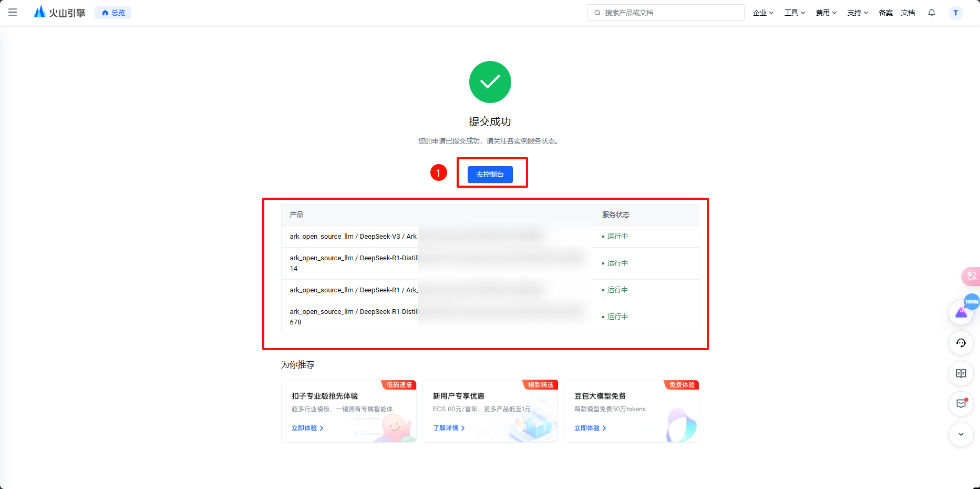This screenshot has width=980, height=489.
Task: Select the DeepSeek-R1-Distill row ending 14
Action: 490,263
